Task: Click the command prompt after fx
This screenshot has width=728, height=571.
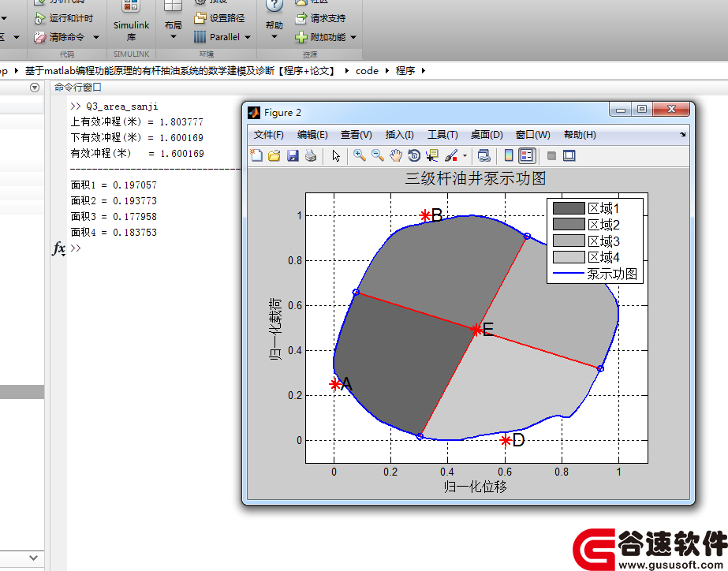Action: [76, 248]
